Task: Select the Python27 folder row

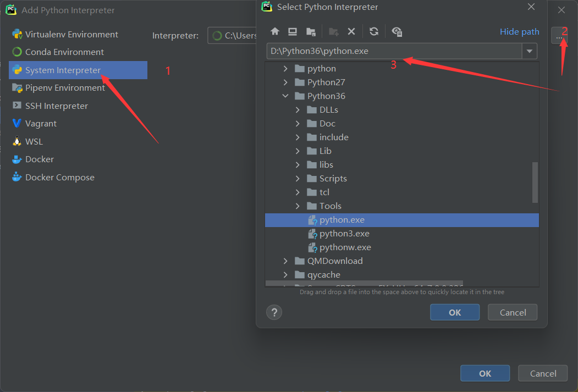Action: pyautogui.click(x=402, y=82)
